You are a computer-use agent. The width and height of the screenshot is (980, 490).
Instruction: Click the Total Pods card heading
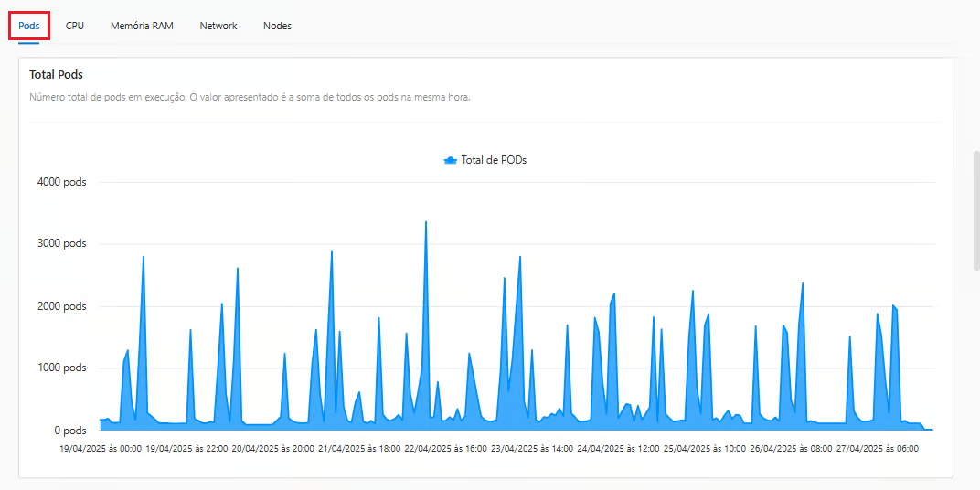point(57,75)
